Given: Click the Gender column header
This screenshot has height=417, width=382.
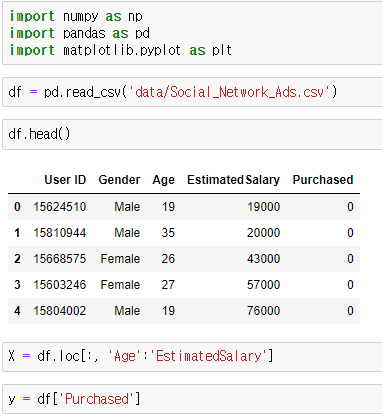Looking at the screenshot, I should pos(119,180).
